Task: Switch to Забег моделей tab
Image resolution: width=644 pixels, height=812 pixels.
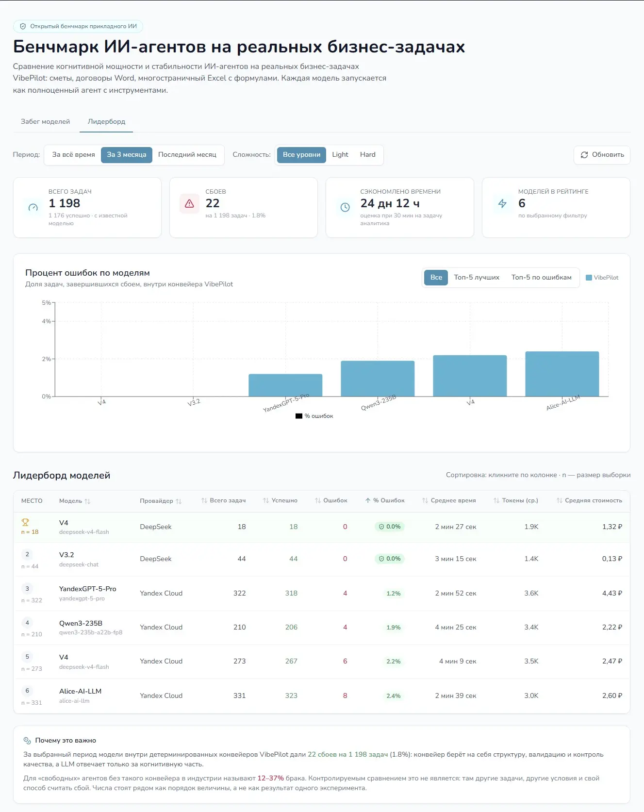Action: [x=45, y=122]
